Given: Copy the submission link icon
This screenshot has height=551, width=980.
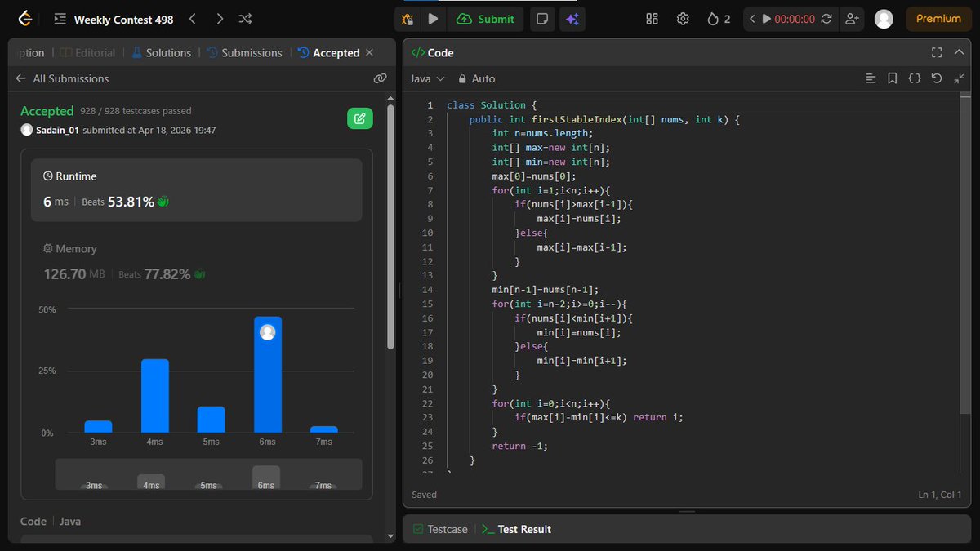Looking at the screenshot, I should [x=380, y=78].
